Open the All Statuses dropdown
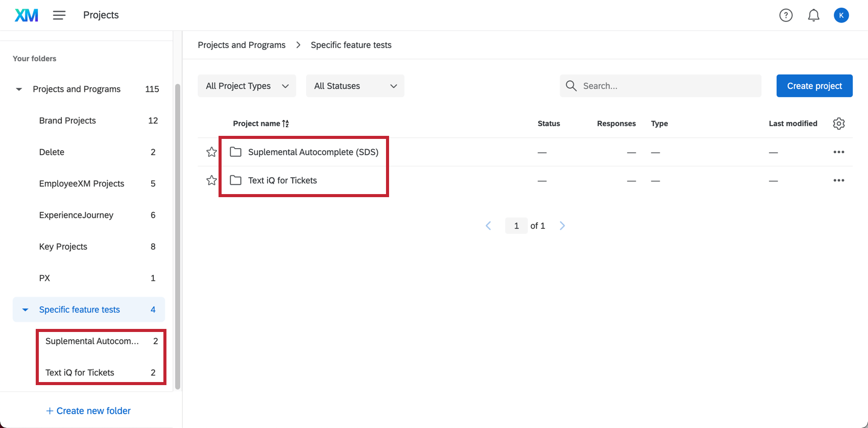Screen dimensions: 868x428 355,86
